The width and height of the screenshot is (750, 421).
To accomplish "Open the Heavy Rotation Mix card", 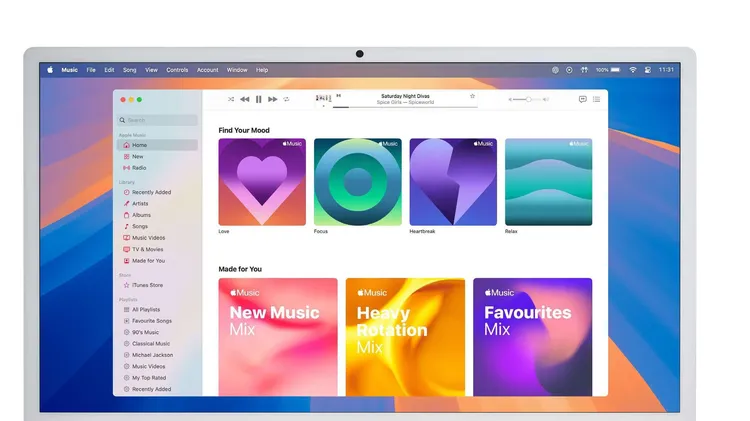I will (x=405, y=337).
